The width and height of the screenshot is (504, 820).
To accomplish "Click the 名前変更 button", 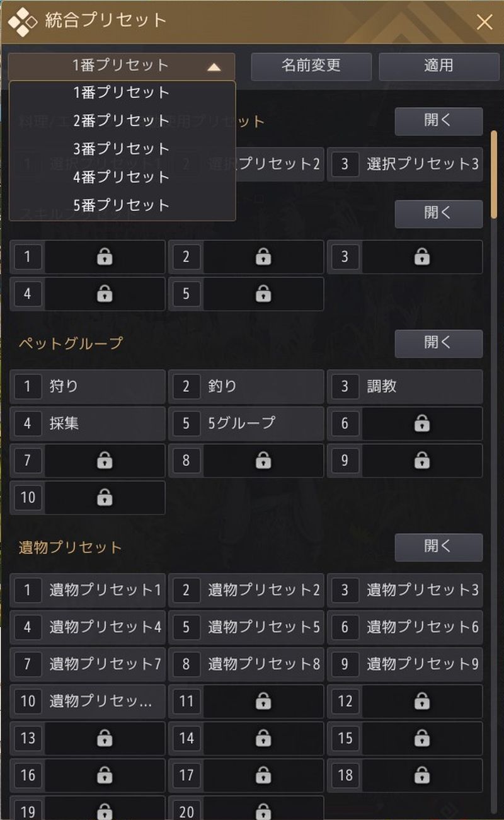I will click(311, 66).
